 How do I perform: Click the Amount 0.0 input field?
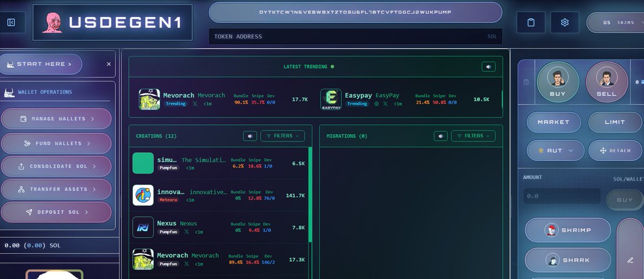(x=562, y=196)
